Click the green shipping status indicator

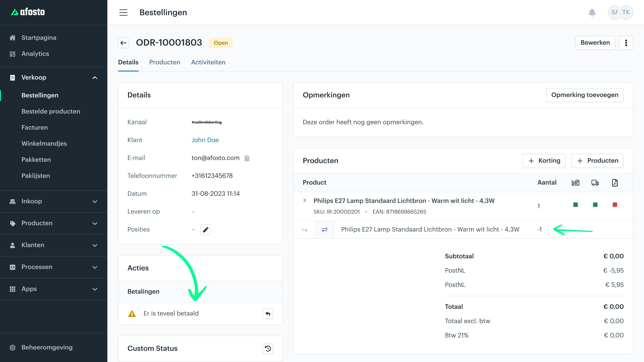595,205
